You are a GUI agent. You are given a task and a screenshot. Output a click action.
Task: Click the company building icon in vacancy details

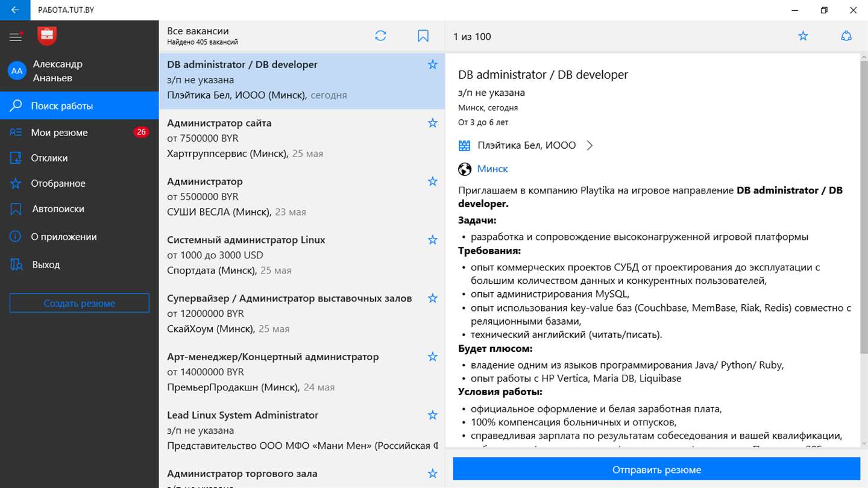[x=464, y=145]
